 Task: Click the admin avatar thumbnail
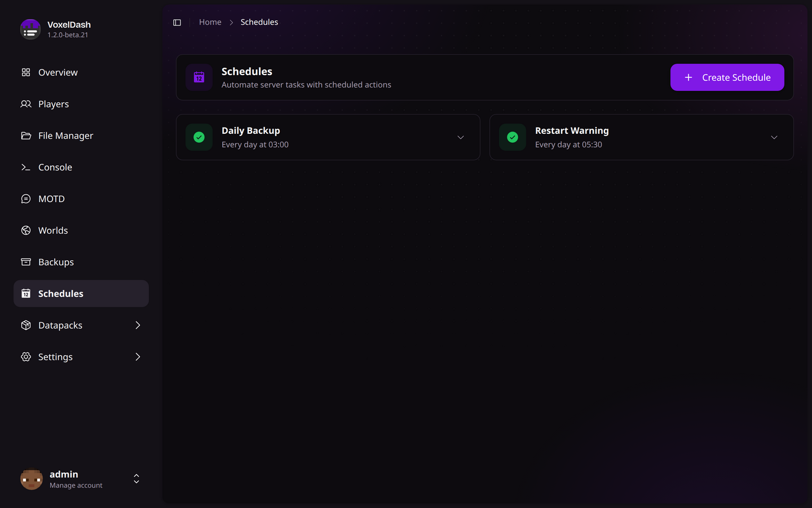[32, 479]
